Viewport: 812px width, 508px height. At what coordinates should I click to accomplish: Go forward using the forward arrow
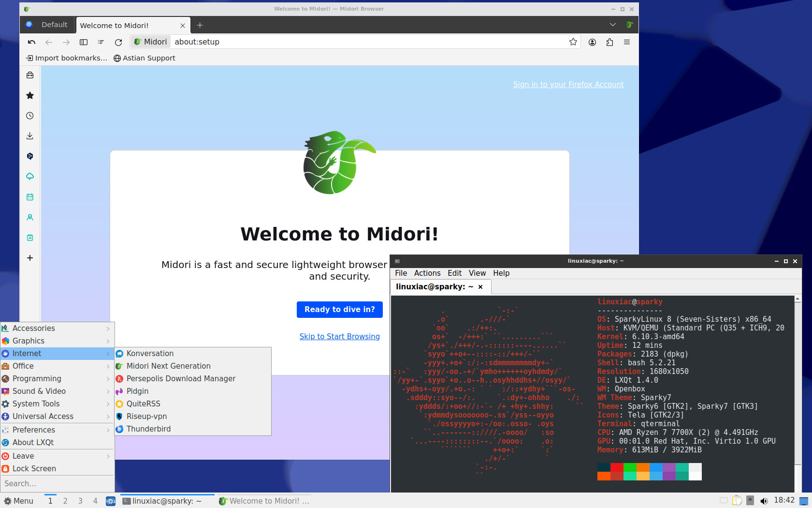point(66,42)
